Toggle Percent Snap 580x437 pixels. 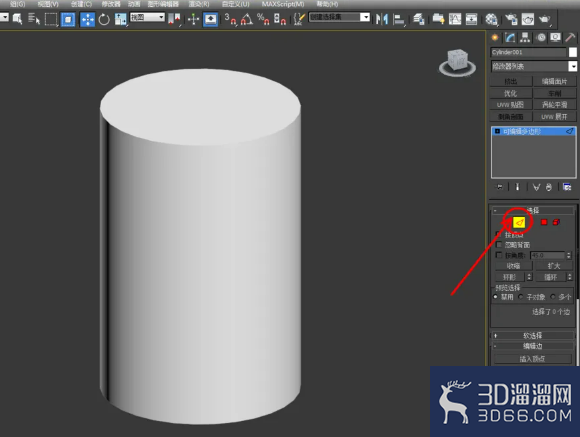pyautogui.click(x=263, y=19)
